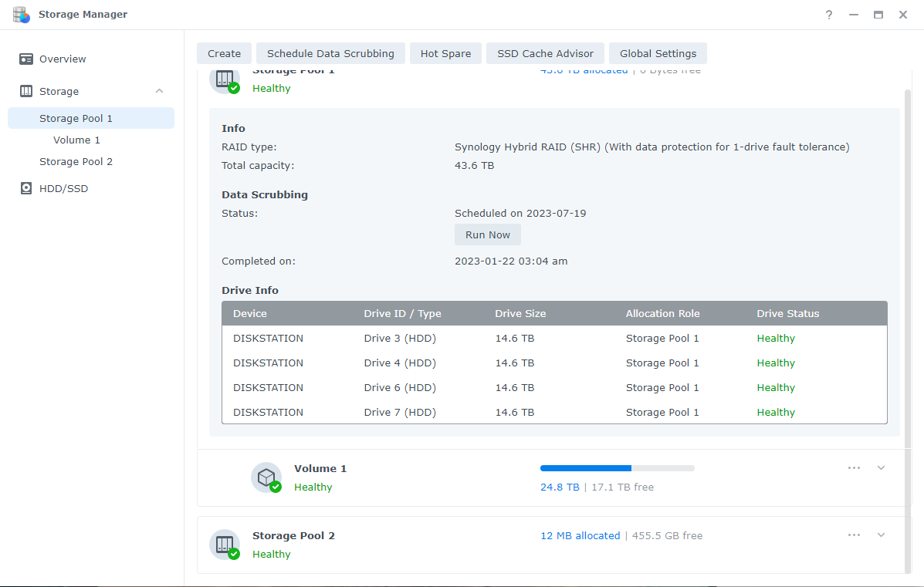
Task: Select the Drive 3 (HDD) cell
Action: click(x=400, y=339)
